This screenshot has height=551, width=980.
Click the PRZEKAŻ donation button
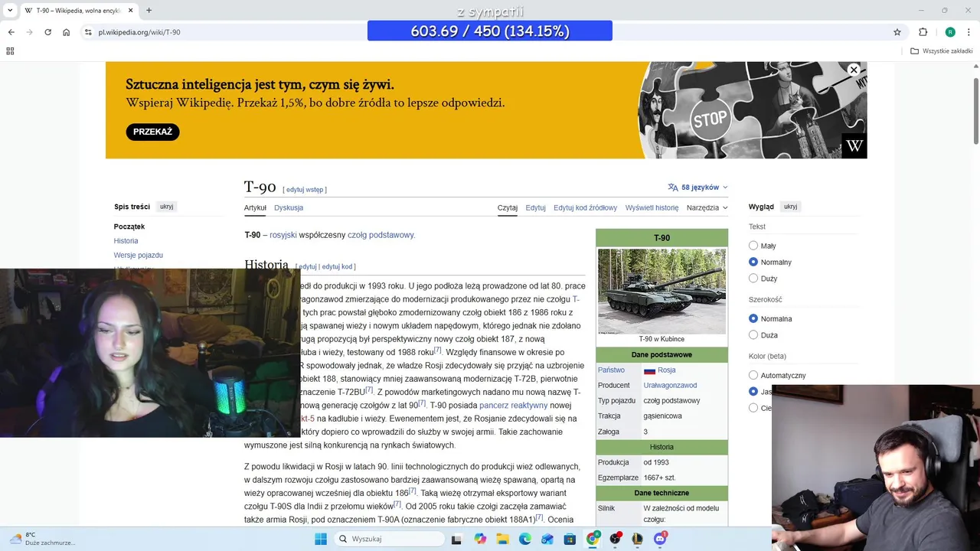(x=152, y=132)
